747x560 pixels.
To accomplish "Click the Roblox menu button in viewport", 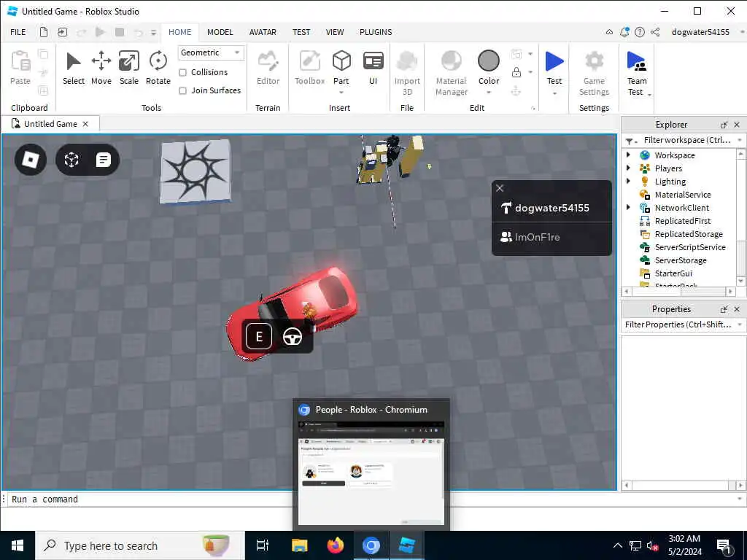I will coord(31,160).
